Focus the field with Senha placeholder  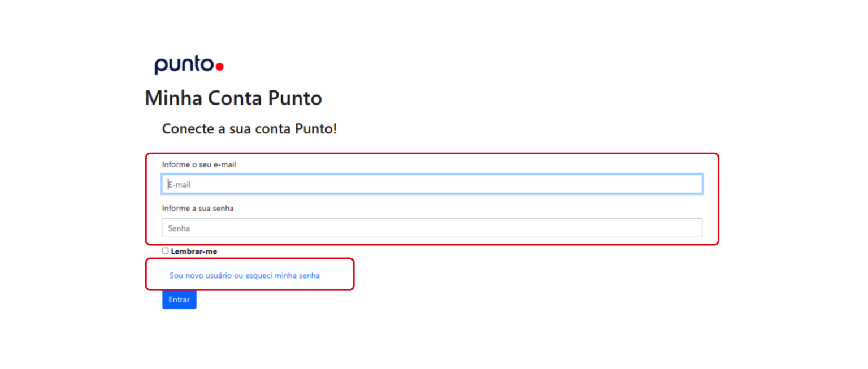[x=432, y=228]
